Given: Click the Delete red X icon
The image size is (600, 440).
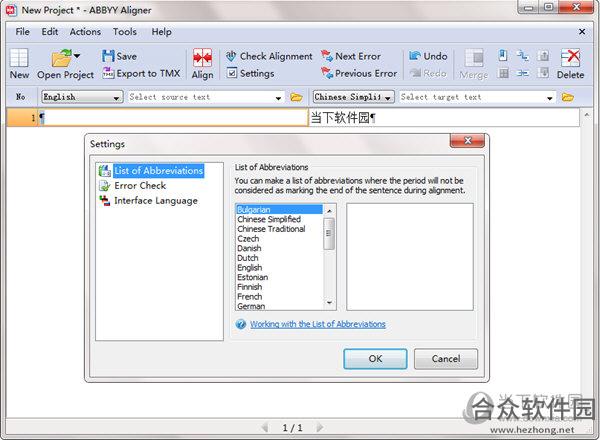Looking at the screenshot, I should (x=570, y=58).
